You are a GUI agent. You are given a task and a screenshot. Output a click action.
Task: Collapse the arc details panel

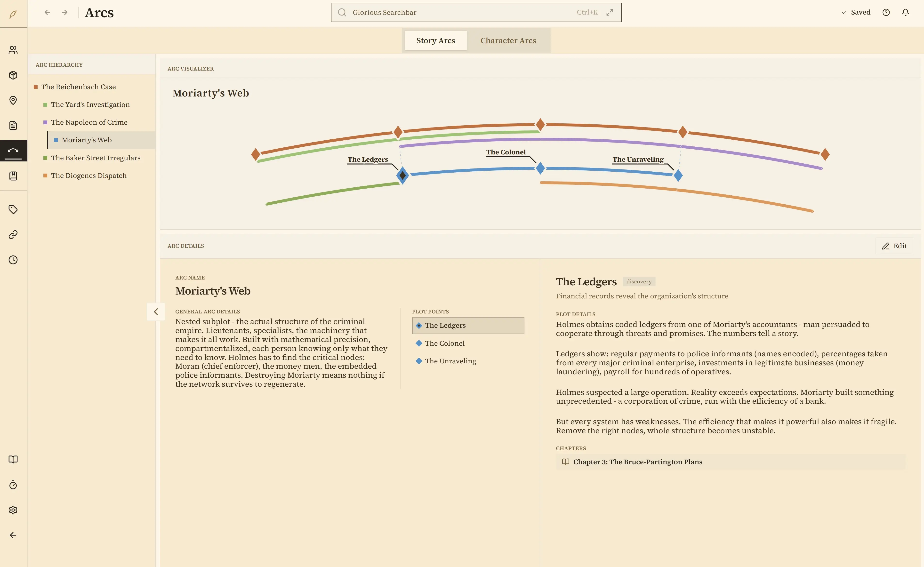[x=156, y=312]
